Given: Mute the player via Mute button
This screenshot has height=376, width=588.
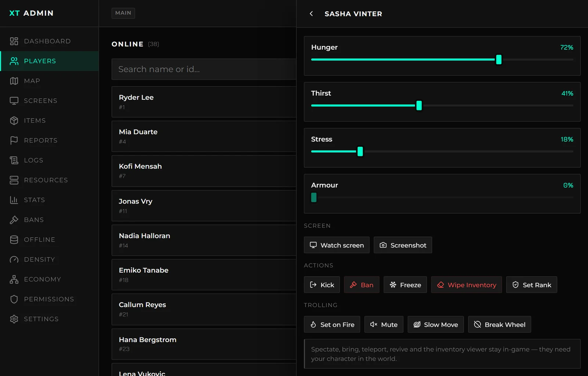Looking at the screenshot, I should [x=384, y=324].
